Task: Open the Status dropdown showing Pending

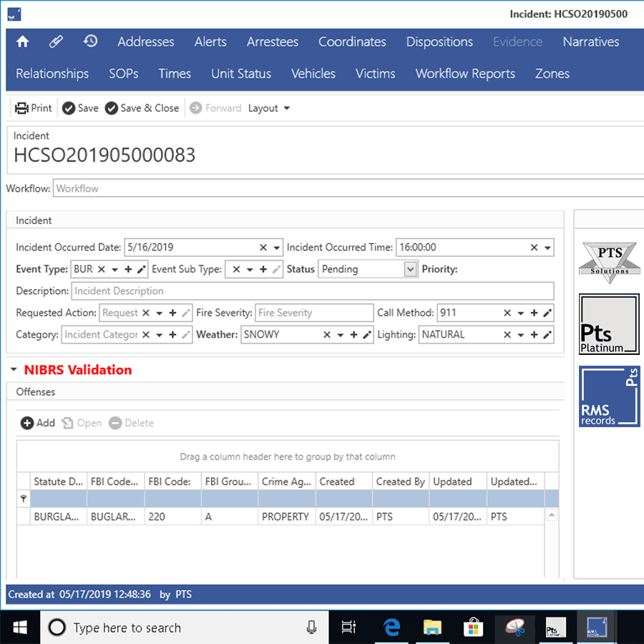Action: click(410, 269)
